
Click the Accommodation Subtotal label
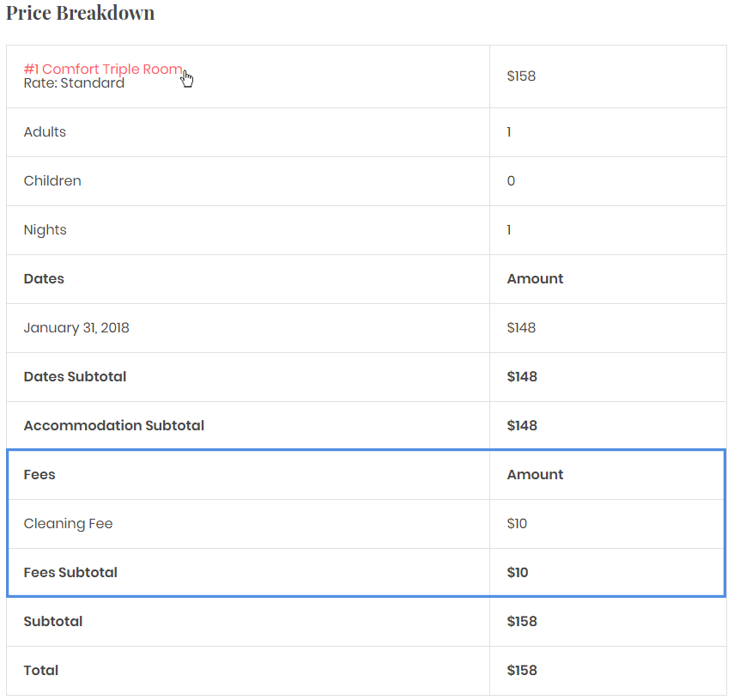click(113, 426)
